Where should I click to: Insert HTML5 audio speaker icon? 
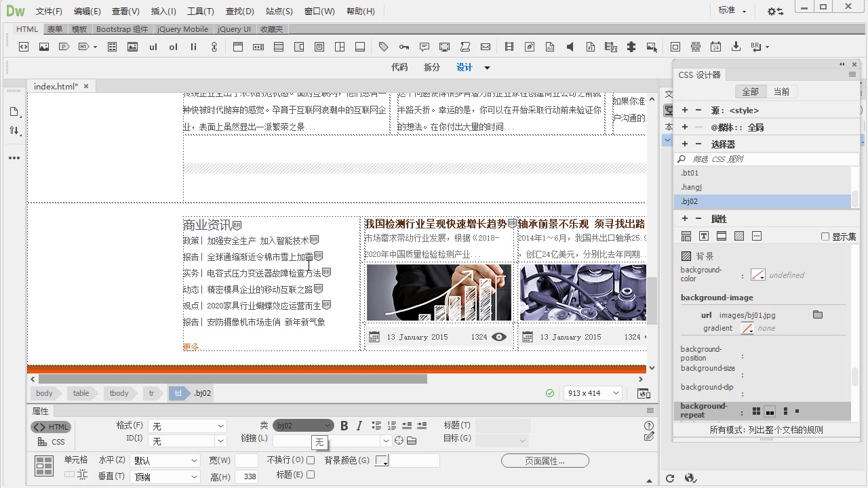pos(570,47)
